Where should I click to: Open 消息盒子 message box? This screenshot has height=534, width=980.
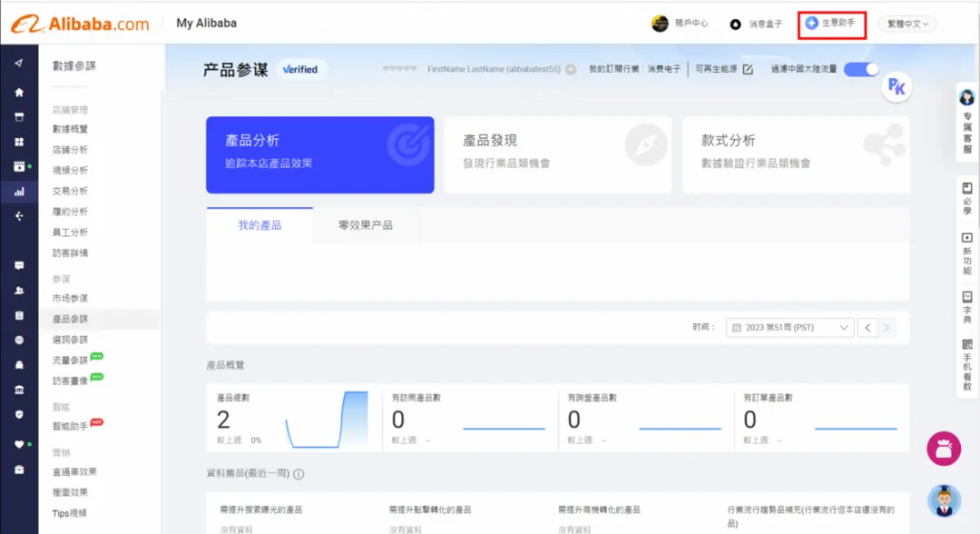pos(756,24)
